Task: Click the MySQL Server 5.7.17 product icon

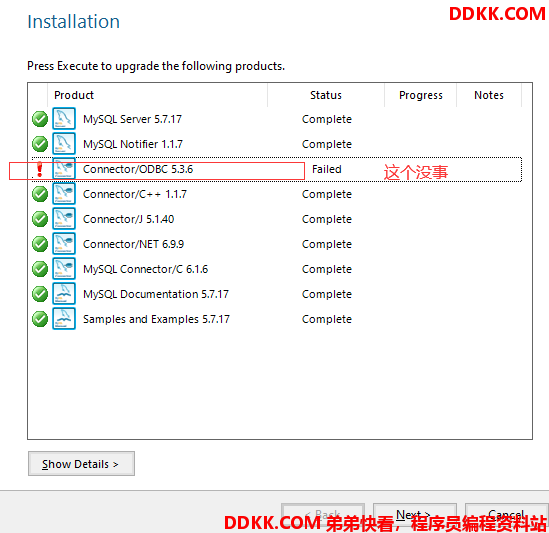Action: (x=64, y=119)
